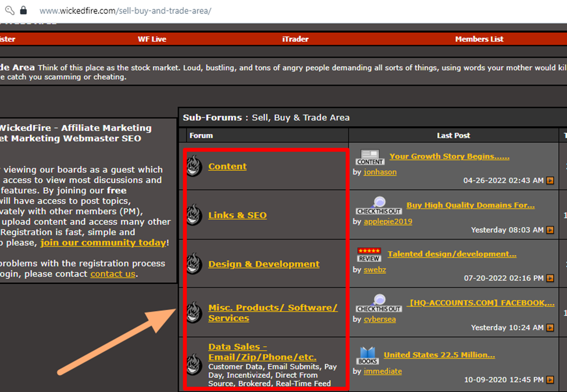Click the flame icon beside Links & SEO
Viewport: 567px width, 392px height.
point(194,215)
